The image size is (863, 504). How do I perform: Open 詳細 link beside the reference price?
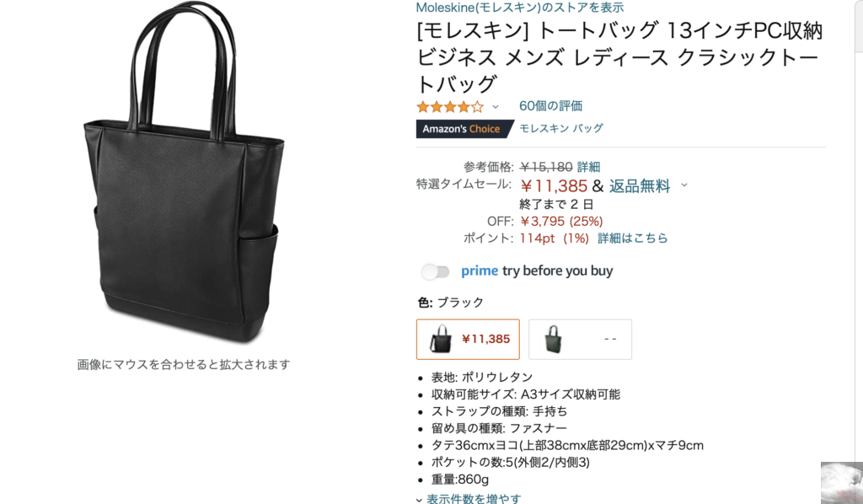click(x=588, y=167)
